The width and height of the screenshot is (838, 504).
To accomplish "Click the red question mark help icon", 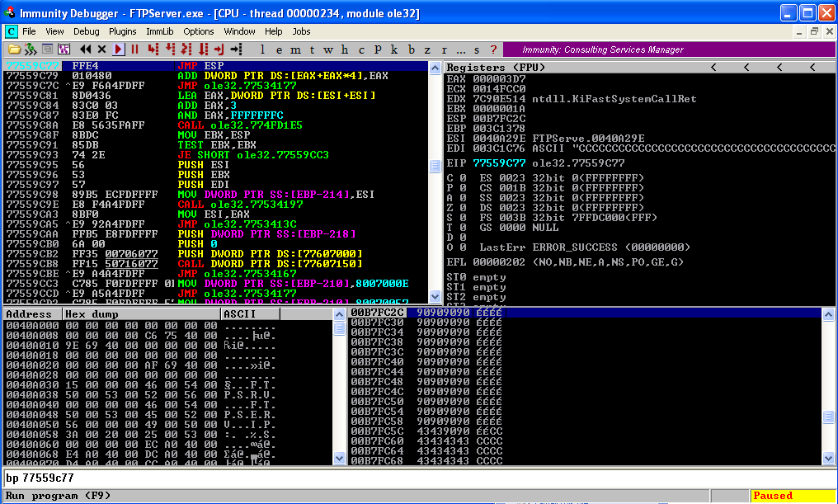I will point(493,49).
